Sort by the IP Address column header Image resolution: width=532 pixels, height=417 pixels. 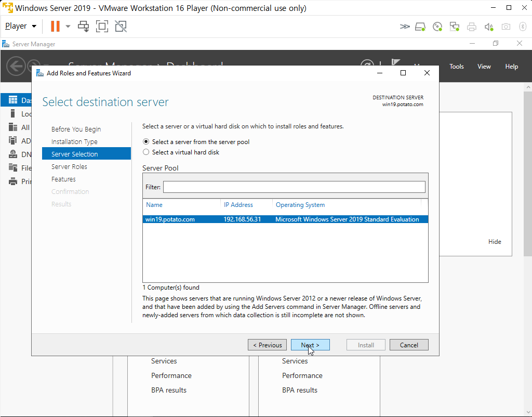238,205
